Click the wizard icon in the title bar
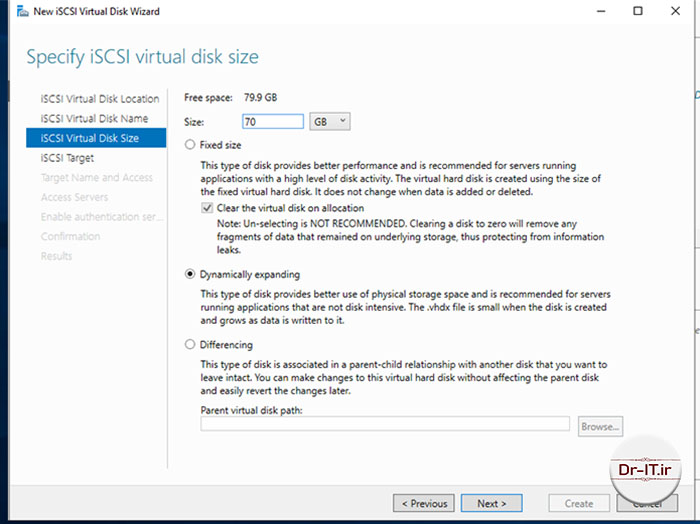This screenshot has width=700, height=524. (17, 10)
